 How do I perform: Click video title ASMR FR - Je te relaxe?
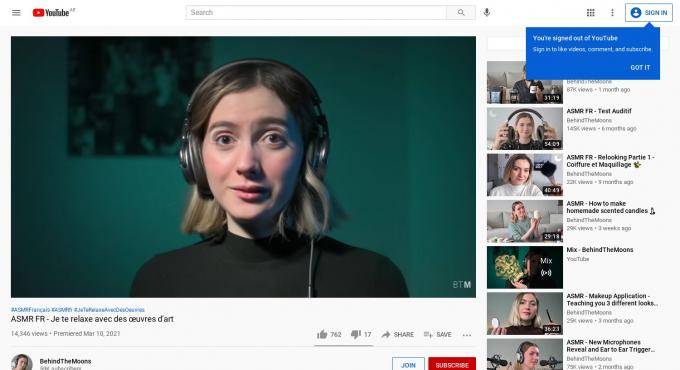click(92, 319)
